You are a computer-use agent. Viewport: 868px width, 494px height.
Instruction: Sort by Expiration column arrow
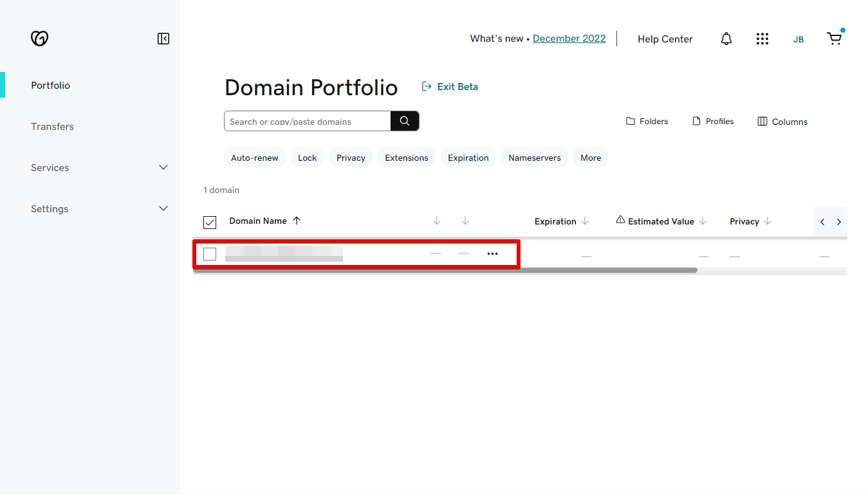point(585,221)
